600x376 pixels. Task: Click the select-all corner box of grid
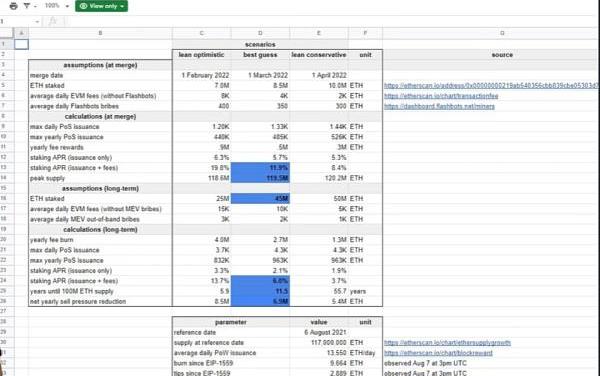[x=7, y=33]
